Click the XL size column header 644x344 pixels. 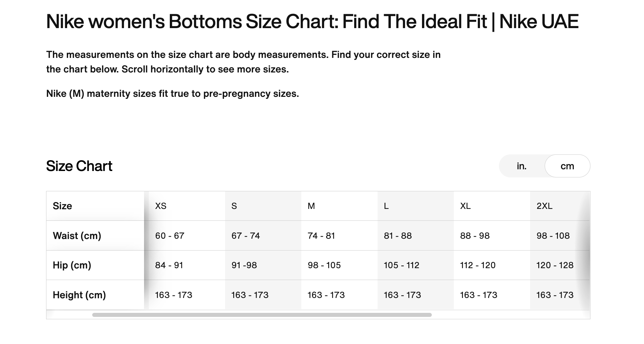465,206
